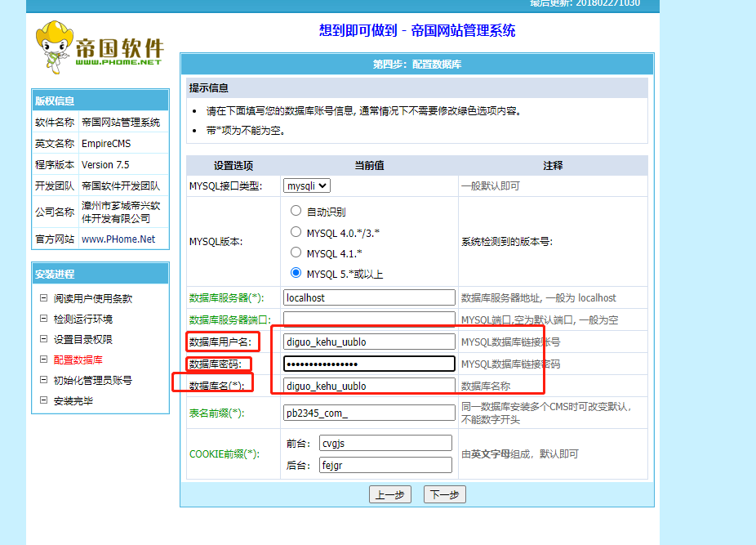Click the 当前值 column header
Screen dimensions: 756x545
point(369,166)
